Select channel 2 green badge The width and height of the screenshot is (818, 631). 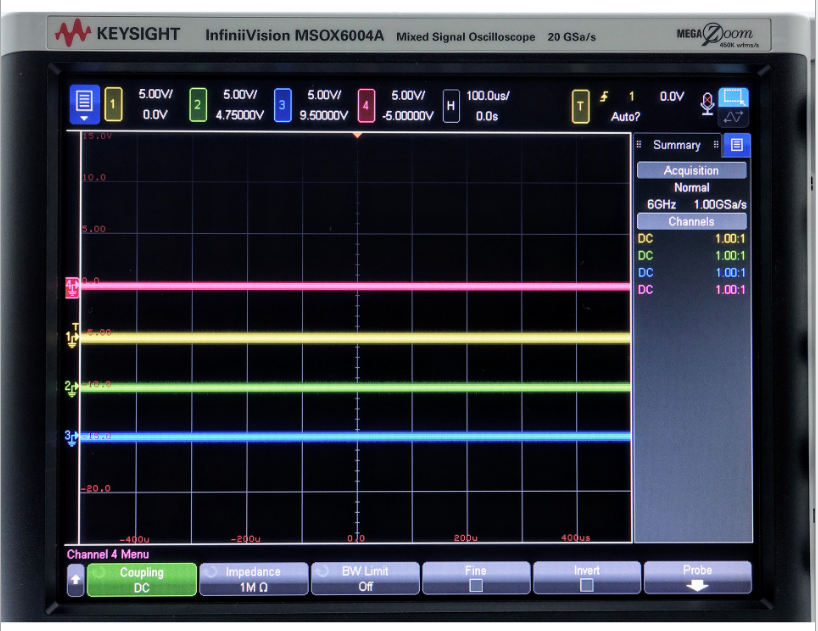click(198, 104)
